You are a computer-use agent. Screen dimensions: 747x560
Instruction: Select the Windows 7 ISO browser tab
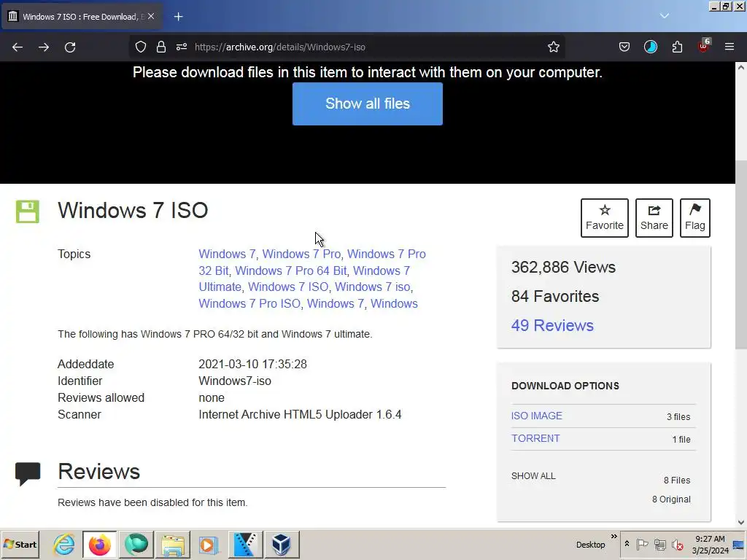click(82, 17)
